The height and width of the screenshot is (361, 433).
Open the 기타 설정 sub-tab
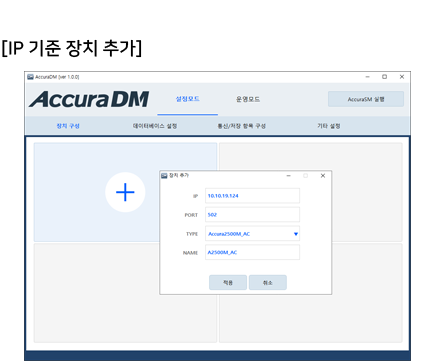point(329,126)
